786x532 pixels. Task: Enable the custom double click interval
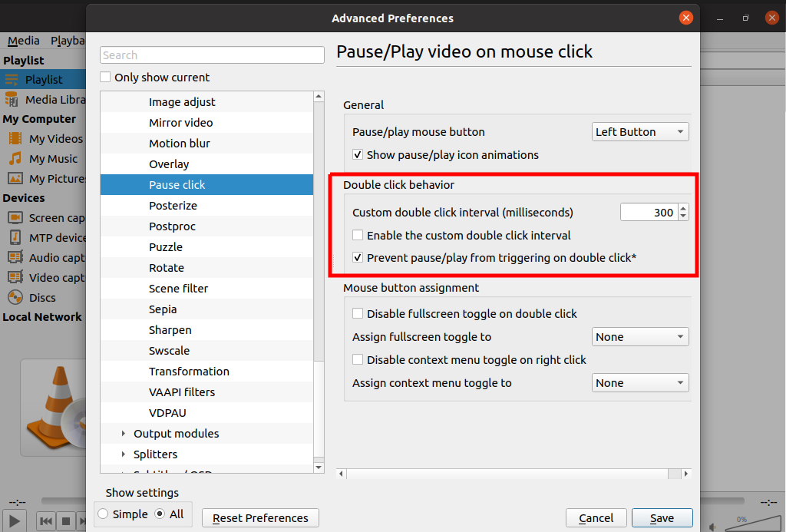click(358, 235)
